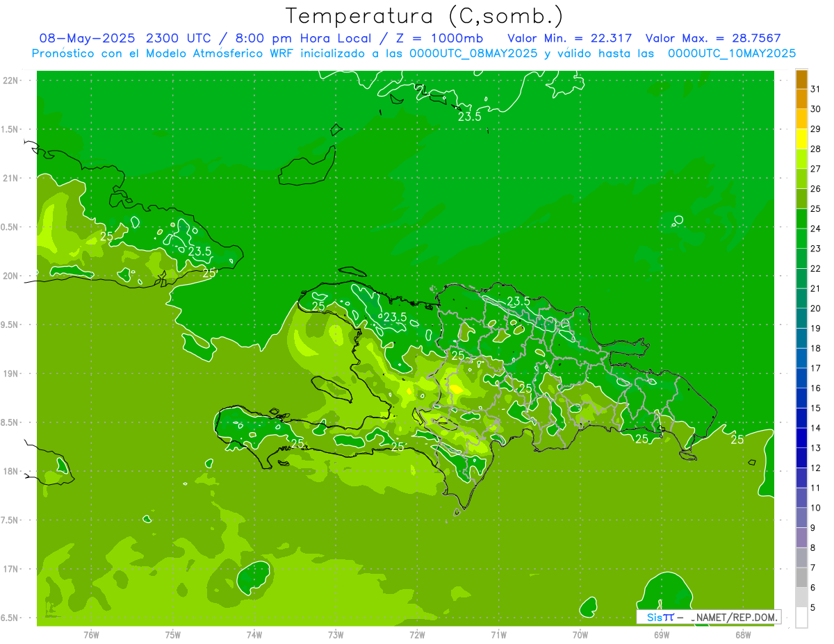Click the '69W' longitude axis label

click(x=662, y=635)
